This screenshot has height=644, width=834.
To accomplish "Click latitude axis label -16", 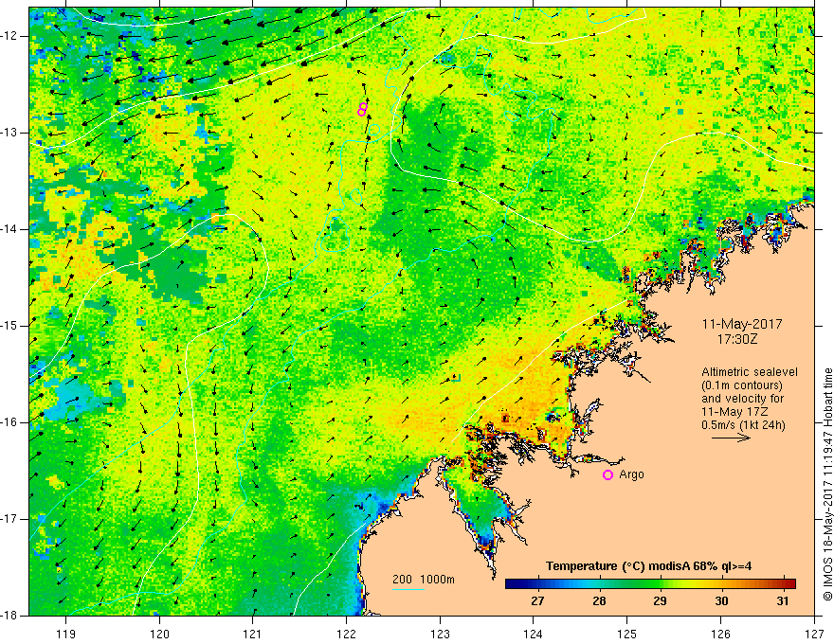I will (9, 422).
